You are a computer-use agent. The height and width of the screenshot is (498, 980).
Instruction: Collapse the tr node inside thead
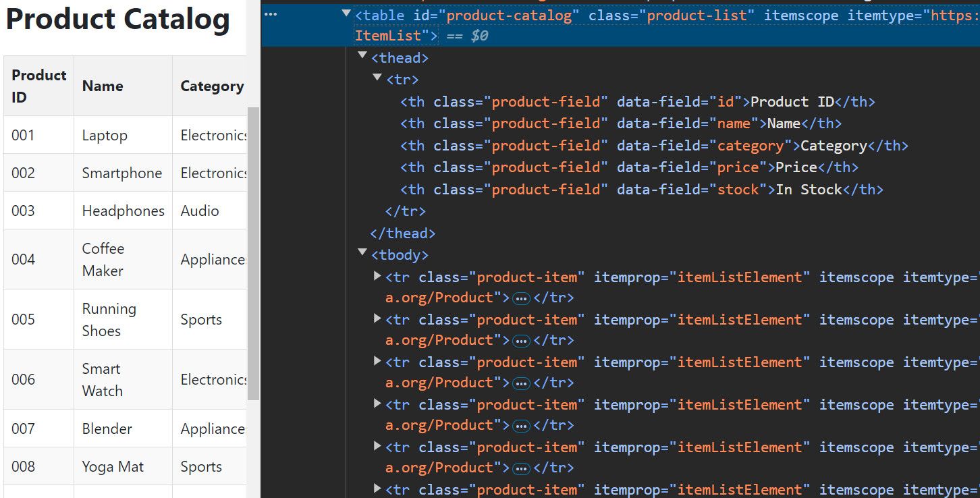click(378, 78)
